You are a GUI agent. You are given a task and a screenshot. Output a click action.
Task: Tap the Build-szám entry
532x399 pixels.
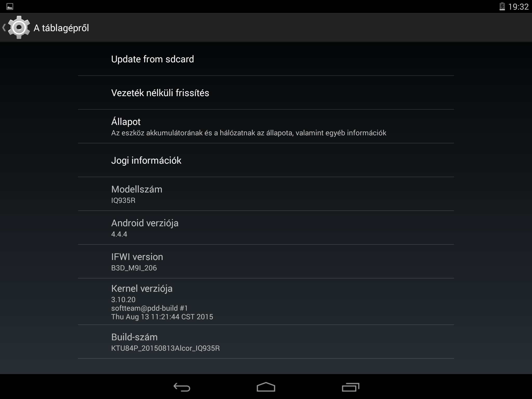(x=266, y=342)
